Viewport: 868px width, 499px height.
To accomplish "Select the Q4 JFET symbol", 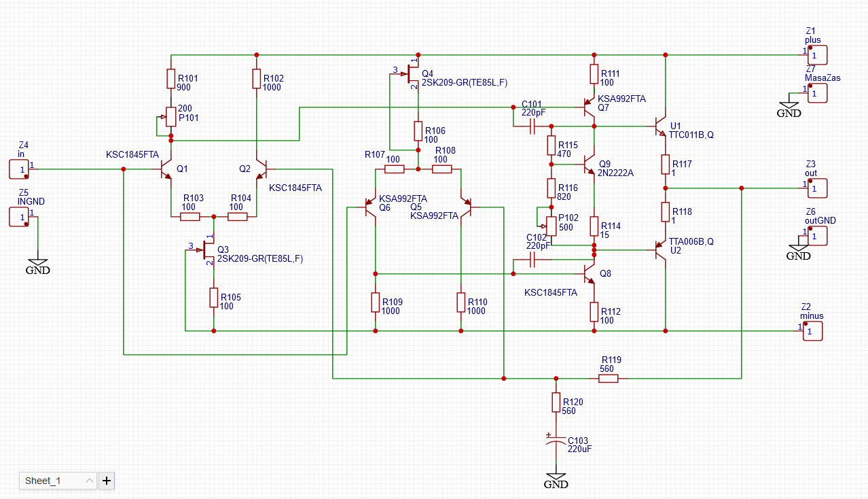I will [x=413, y=71].
